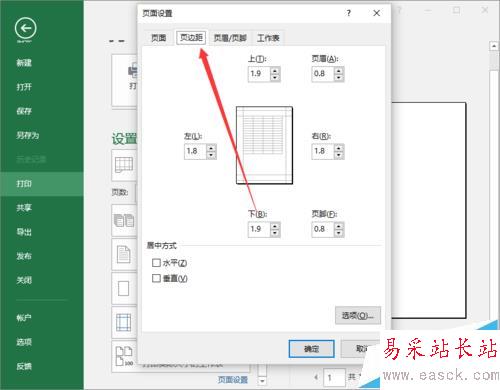The image size is (500, 390).
Task: Open 导出 in the sidebar
Action: [24, 232]
